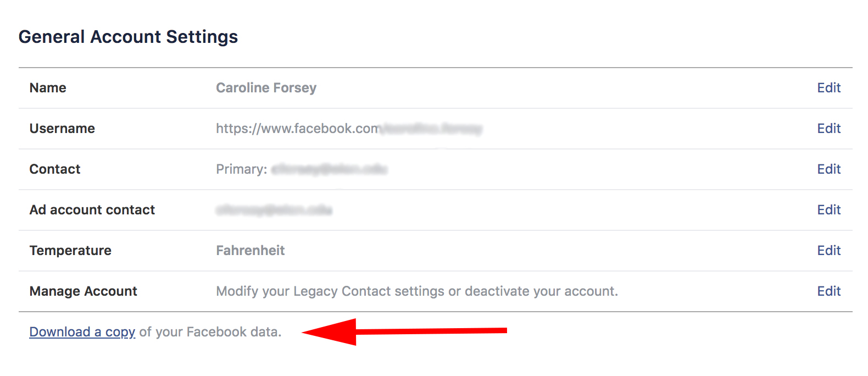868x376 pixels.
Task: Select the Contact row label
Action: (x=55, y=169)
